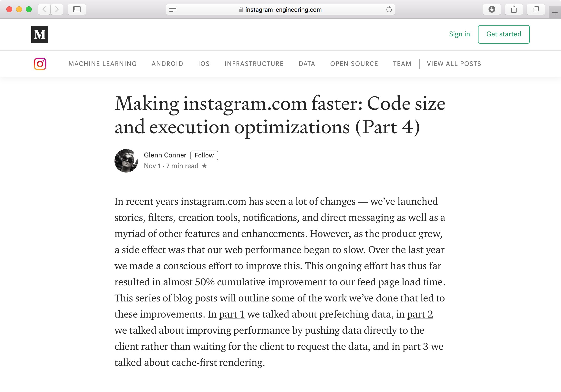Open author name Glenn Conner
The height and width of the screenshot is (392, 561).
(165, 155)
